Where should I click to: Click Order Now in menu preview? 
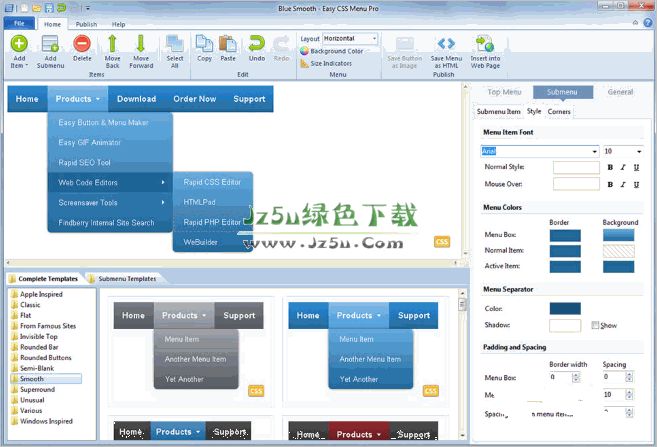tap(195, 99)
